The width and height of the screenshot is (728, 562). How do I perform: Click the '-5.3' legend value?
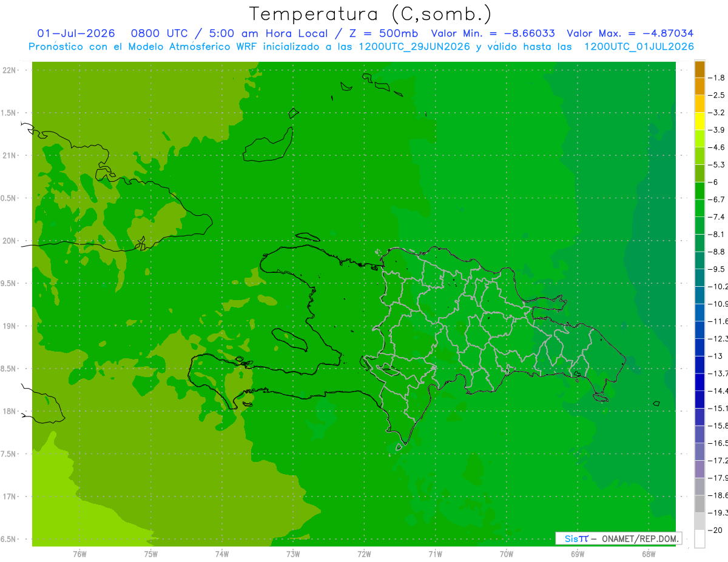(x=717, y=165)
